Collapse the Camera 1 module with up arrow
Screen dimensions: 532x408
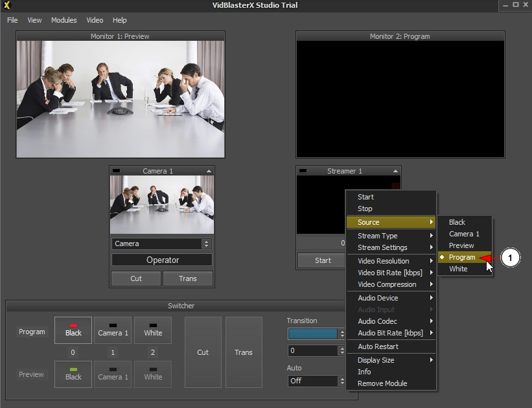tap(209, 171)
